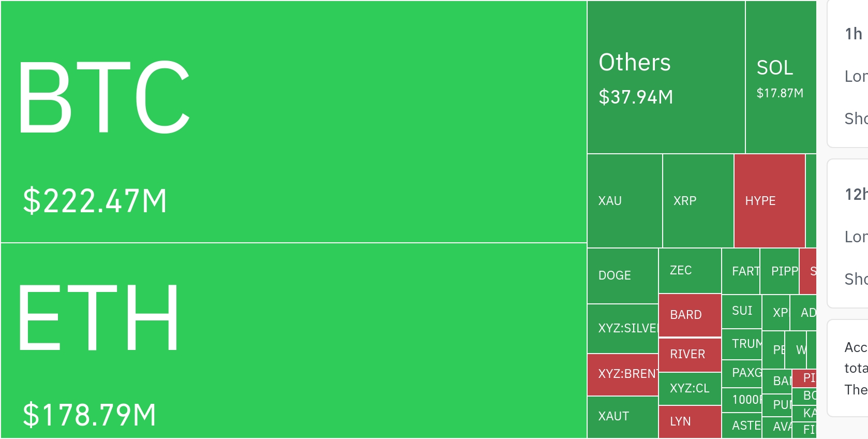Click the SOL $17.87M tile
The image size is (868, 439).
click(781, 77)
